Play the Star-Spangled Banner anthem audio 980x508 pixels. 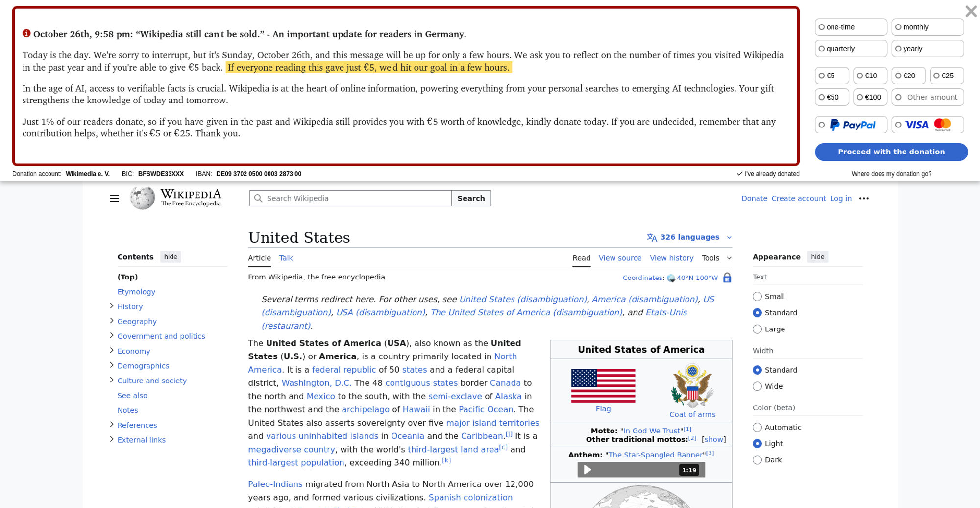[x=588, y=470]
